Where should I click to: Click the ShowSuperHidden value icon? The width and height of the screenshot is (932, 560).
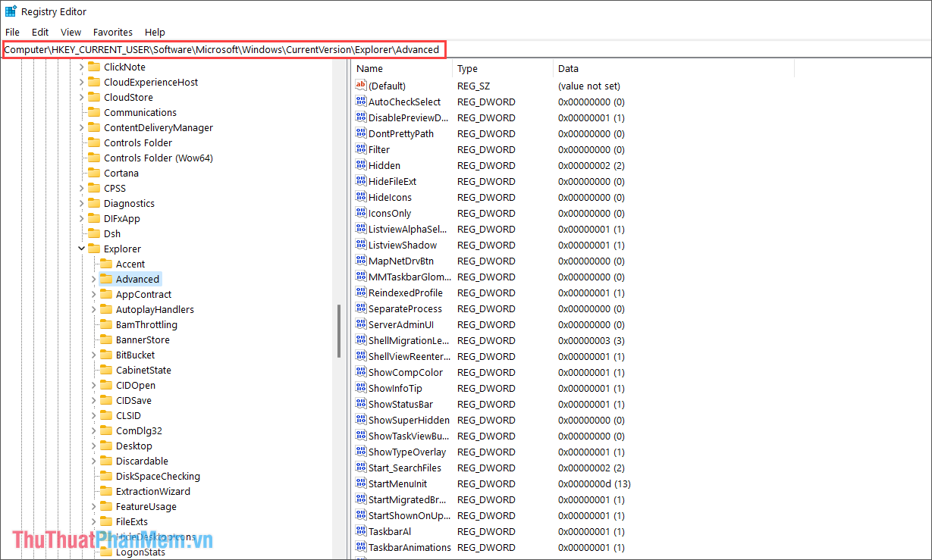tap(361, 420)
